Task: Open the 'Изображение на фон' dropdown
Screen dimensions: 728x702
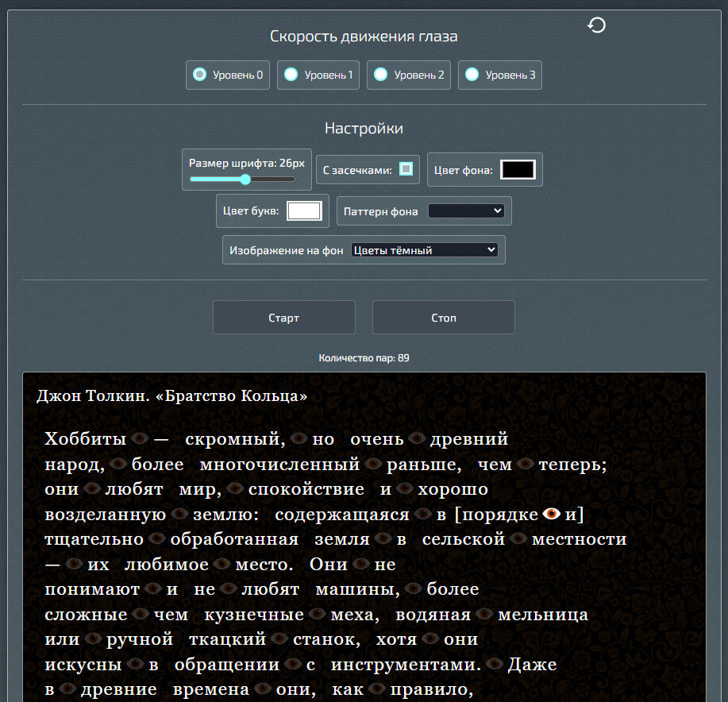Action: pyautogui.click(x=425, y=250)
